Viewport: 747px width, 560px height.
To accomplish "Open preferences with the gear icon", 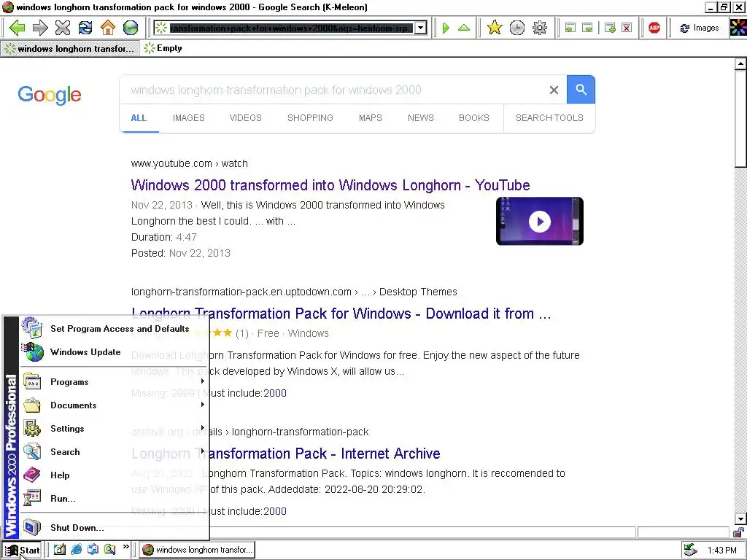I will [x=540, y=28].
